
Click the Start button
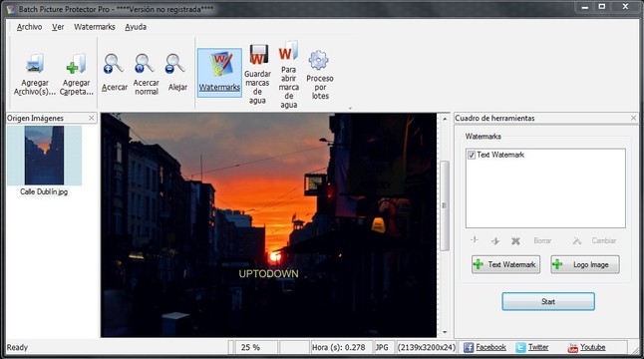[x=548, y=301]
